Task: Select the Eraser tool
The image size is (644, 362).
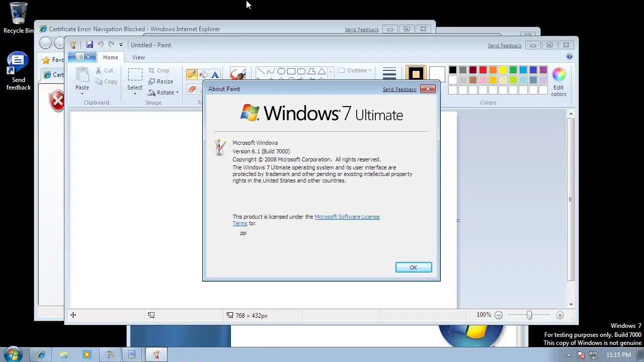Action: (192, 88)
